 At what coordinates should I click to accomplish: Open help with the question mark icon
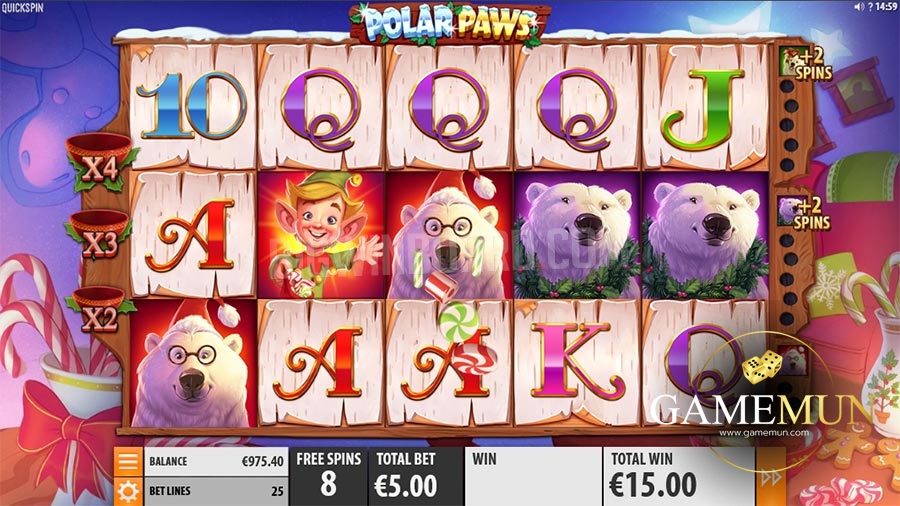coord(870,7)
